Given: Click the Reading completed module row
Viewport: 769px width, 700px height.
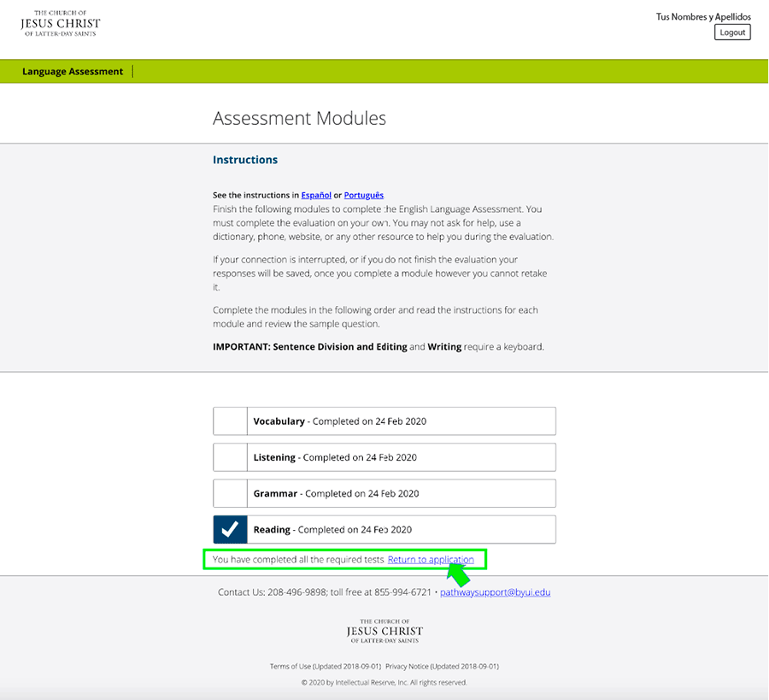Looking at the screenshot, I should click(x=402, y=529).
